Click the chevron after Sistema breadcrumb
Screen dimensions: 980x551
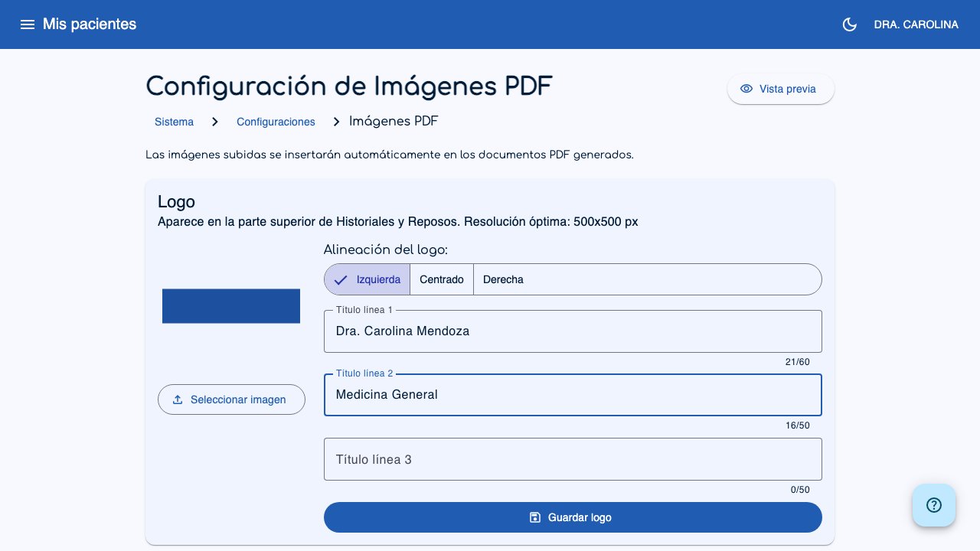pos(215,122)
